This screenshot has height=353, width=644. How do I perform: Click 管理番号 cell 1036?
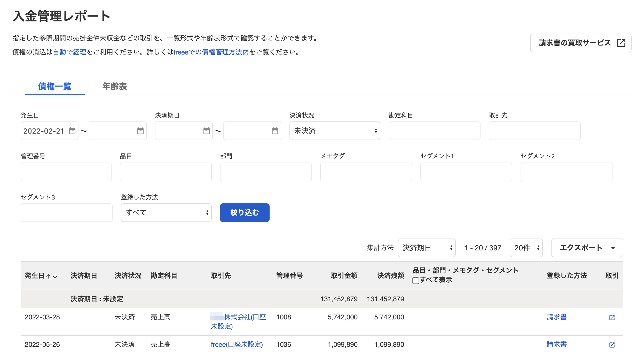[284, 344]
